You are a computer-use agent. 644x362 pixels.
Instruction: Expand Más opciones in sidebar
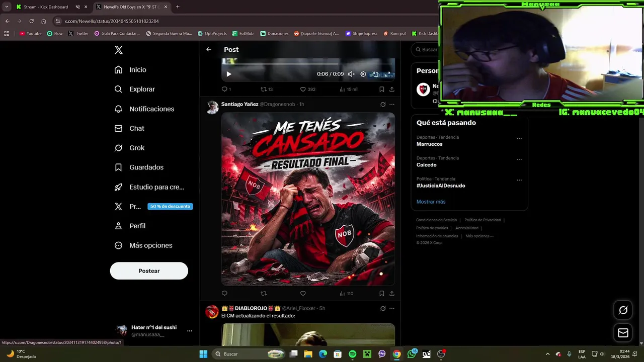143,245
